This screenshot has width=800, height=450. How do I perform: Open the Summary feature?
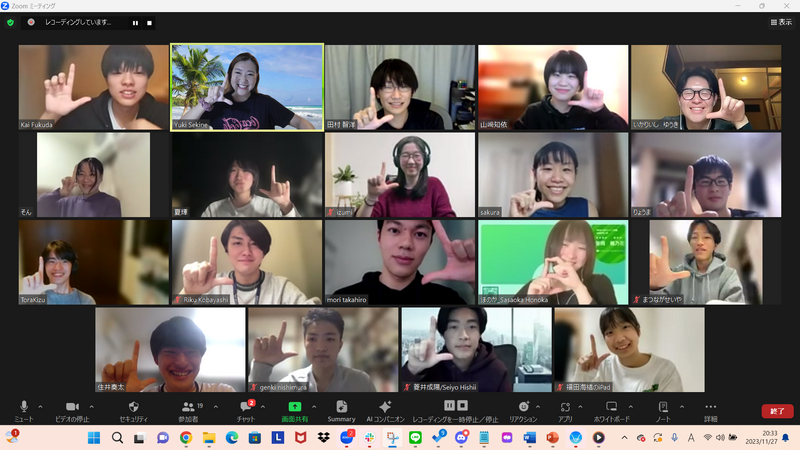341,408
